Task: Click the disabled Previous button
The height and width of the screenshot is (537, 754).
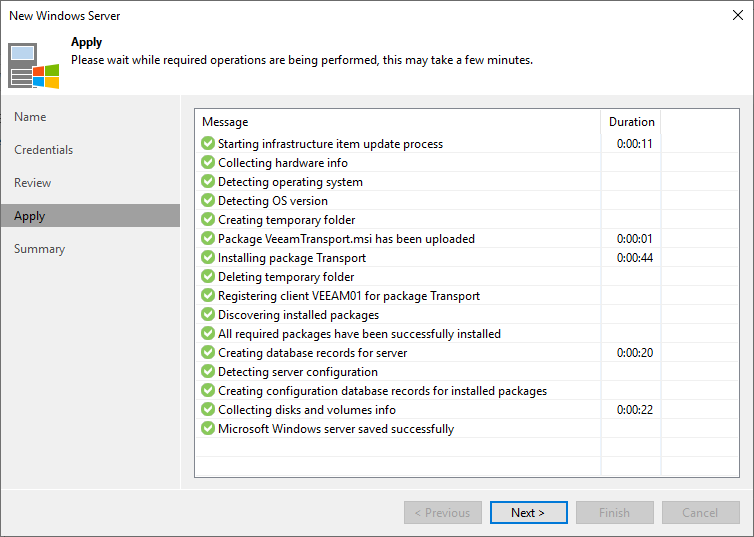Action: 443,512
